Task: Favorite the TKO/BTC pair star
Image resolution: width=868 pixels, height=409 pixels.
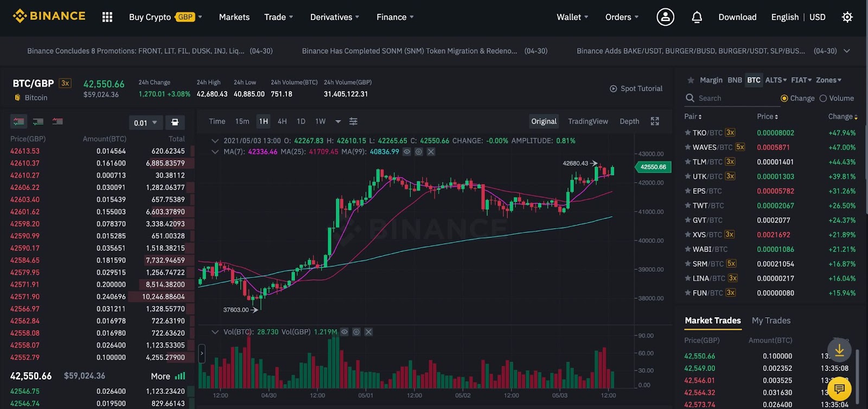Action: 688,133
